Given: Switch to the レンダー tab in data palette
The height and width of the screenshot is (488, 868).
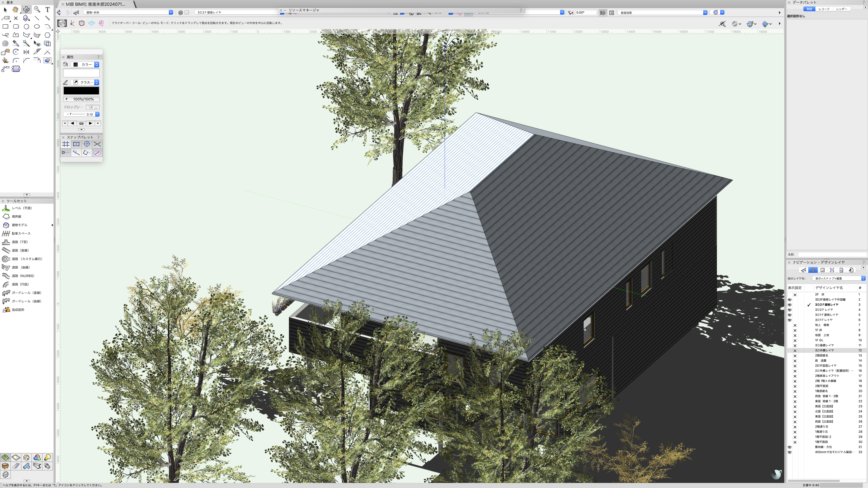Looking at the screenshot, I should coord(842,9).
